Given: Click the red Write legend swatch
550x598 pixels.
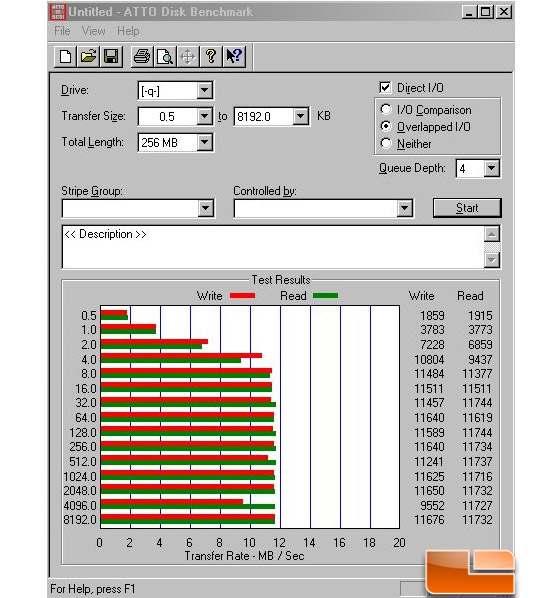Looking at the screenshot, I should point(242,296).
